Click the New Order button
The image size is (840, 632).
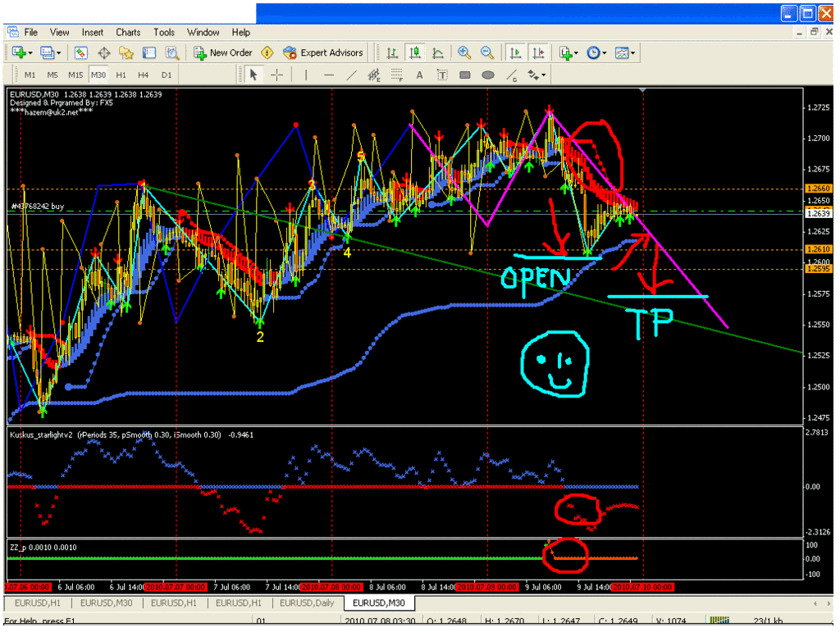(x=223, y=52)
